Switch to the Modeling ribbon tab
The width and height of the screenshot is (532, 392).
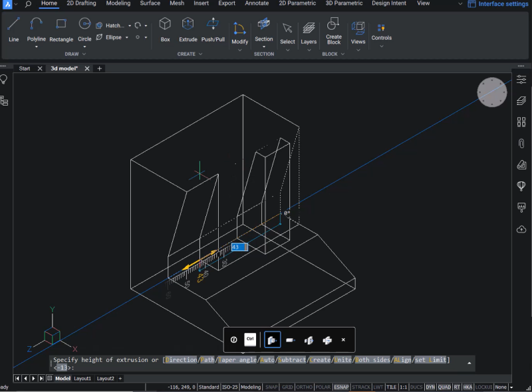click(x=118, y=3)
